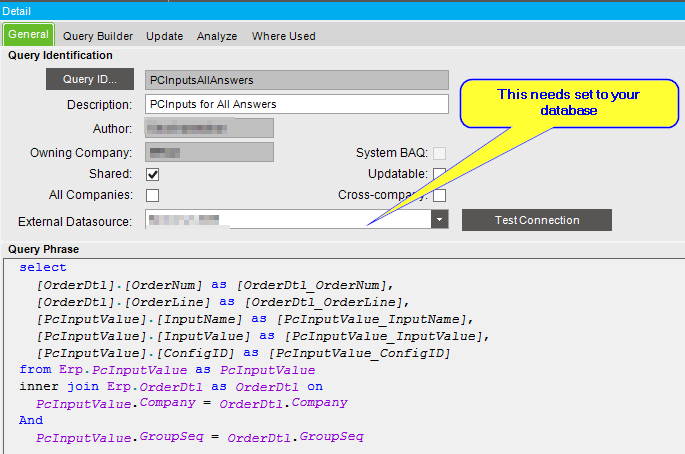Expand the External Datasource dropdown arrow

click(439, 219)
